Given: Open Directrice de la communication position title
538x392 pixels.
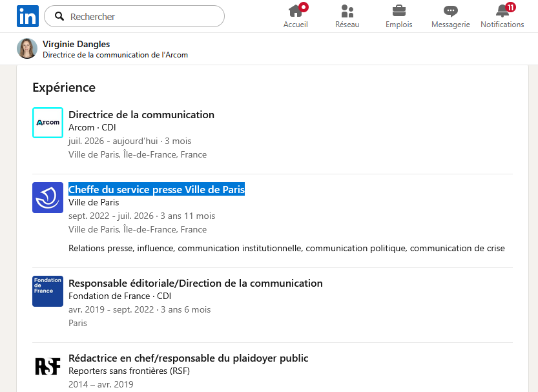Looking at the screenshot, I should point(141,114).
